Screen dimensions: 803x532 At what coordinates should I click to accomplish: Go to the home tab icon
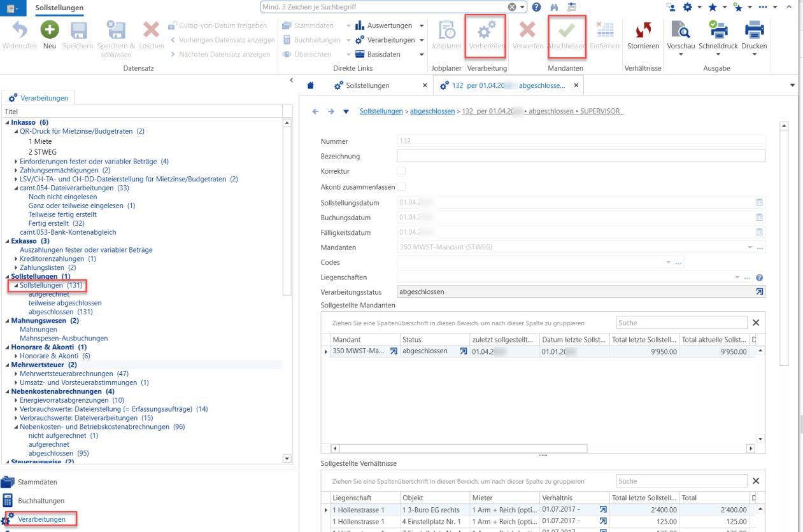(x=311, y=85)
